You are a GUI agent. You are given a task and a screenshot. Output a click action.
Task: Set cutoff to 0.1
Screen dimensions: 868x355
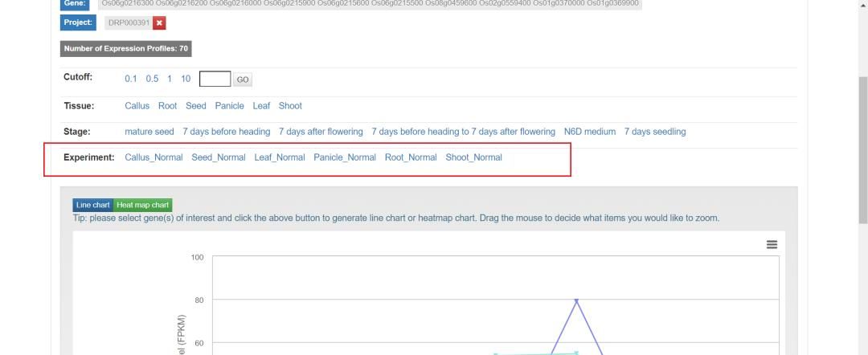[131, 79]
